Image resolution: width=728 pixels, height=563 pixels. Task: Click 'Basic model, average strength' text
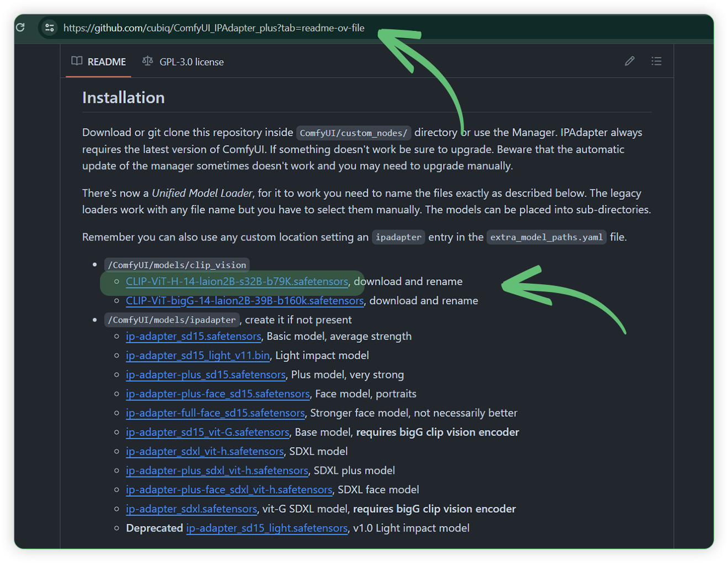coord(339,336)
